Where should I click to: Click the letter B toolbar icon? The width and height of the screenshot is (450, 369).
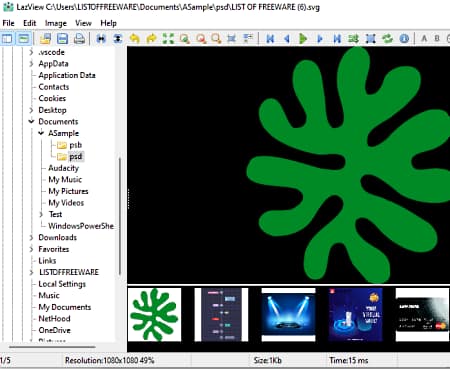click(x=437, y=38)
